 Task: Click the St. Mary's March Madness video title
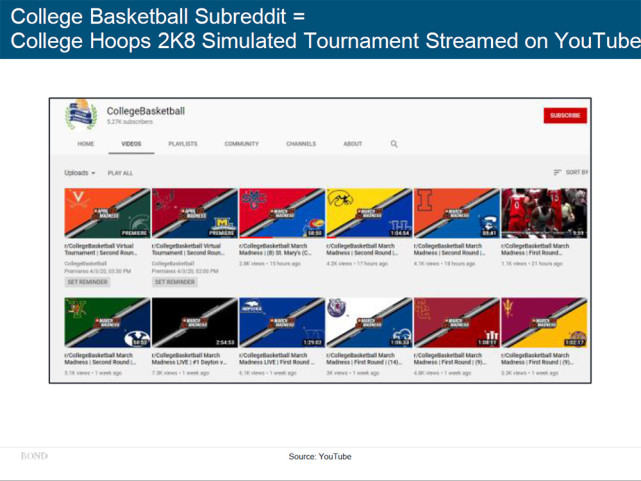pyautogui.click(x=276, y=249)
